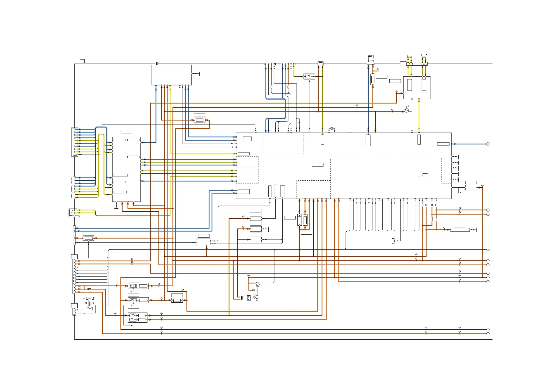
Task: Click the transistor symbol below speaker amplifier block
Action: [x=406, y=110]
